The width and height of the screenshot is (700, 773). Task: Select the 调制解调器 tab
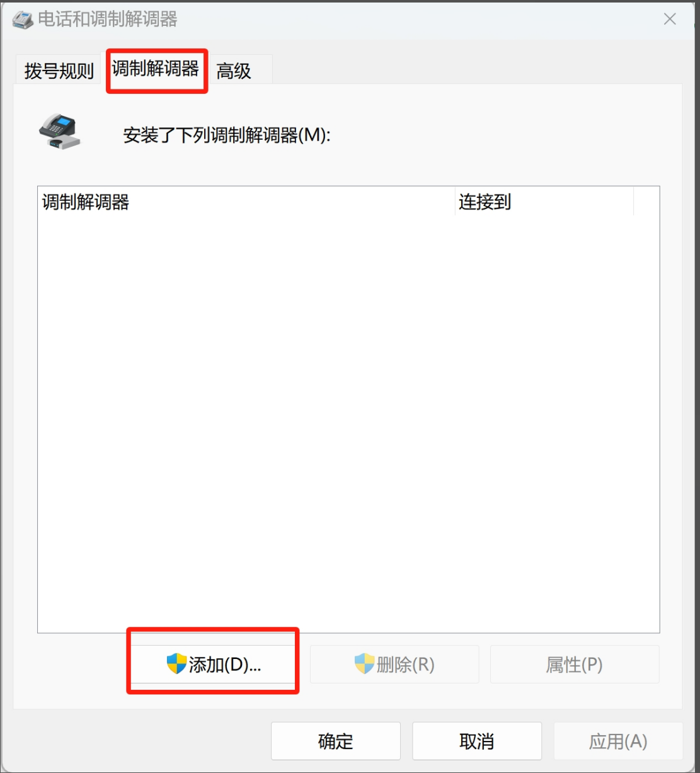pyautogui.click(x=156, y=68)
